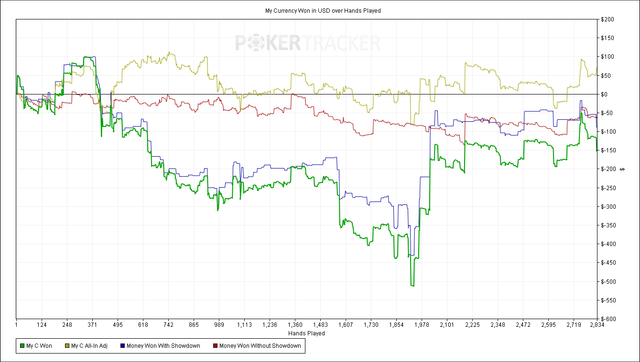Click the $-200 y-axis label
The height and width of the screenshot is (362, 640).
tap(608, 169)
